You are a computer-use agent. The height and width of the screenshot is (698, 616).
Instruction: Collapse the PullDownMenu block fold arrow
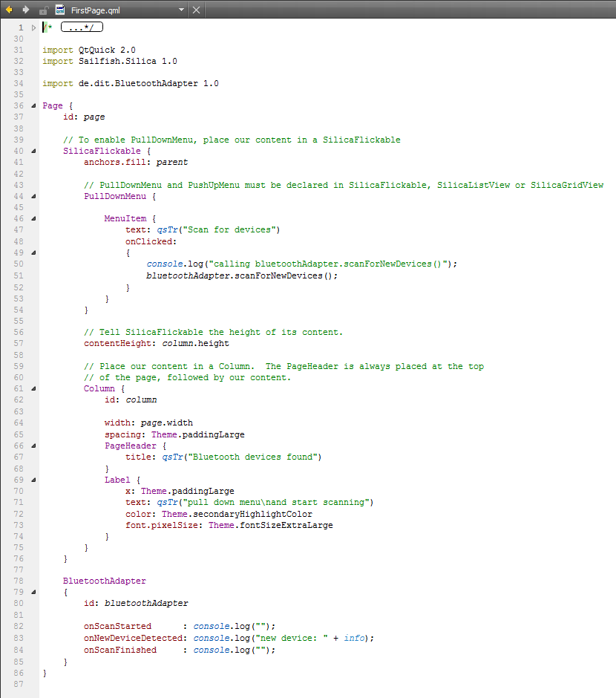pyautogui.click(x=33, y=196)
